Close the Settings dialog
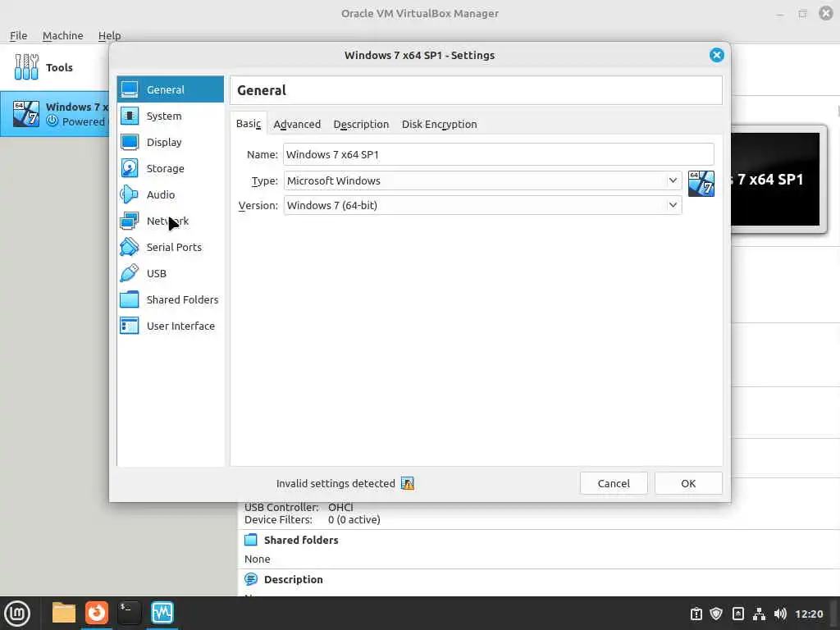Screen dimensions: 840x630 [717, 55]
